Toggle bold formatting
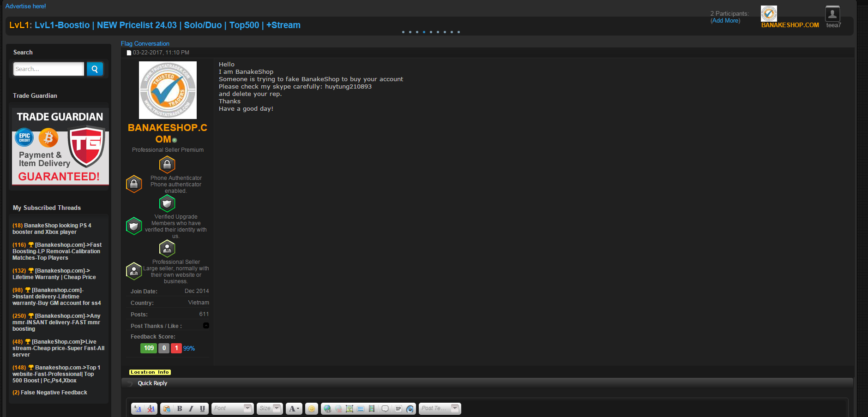 (x=180, y=409)
